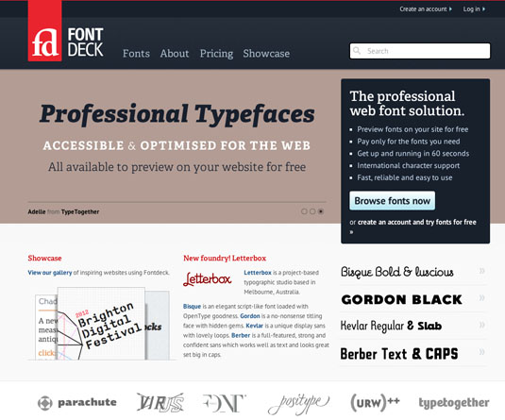Open the Kevlar Regular & Slab sample
Viewport: 505px width, 420px height.
391,326
